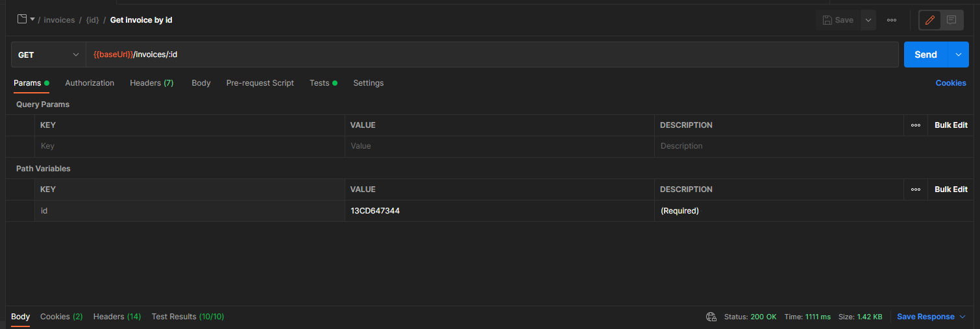Expand the Save options dropdown arrow
Image resolution: width=980 pixels, height=329 pixels.
pos(868,20)
